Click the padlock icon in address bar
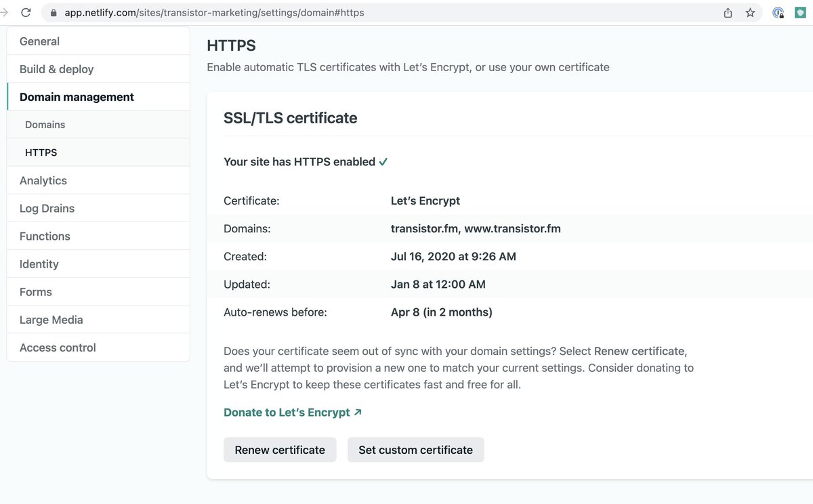Viewport: 813px width, 504px height. pos(54,13)
